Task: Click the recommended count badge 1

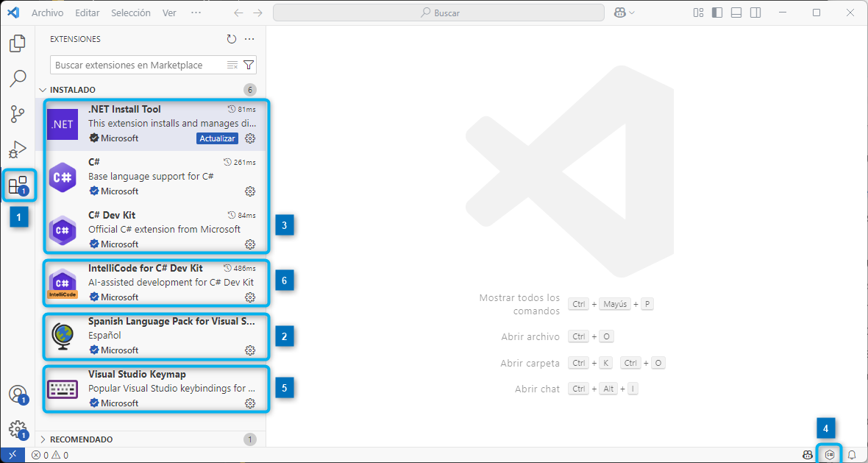Action: (249, 439)
